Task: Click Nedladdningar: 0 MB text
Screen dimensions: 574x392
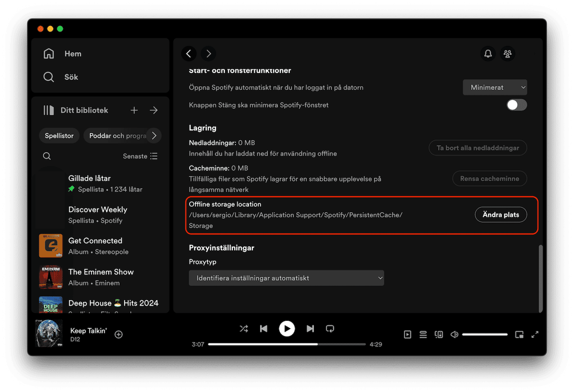Action: click(222, 142)
